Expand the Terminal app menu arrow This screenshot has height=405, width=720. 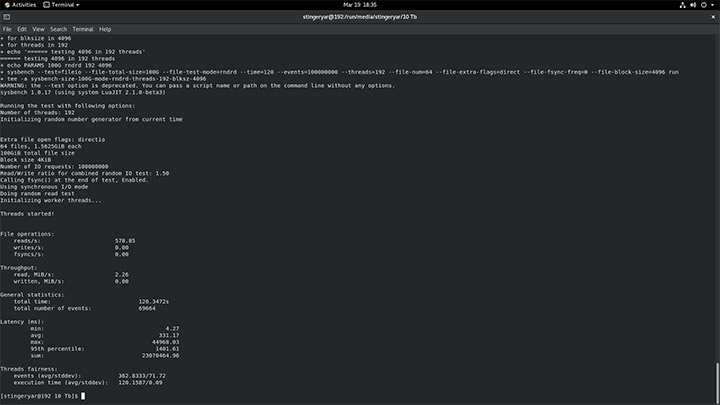coord(78,5)
